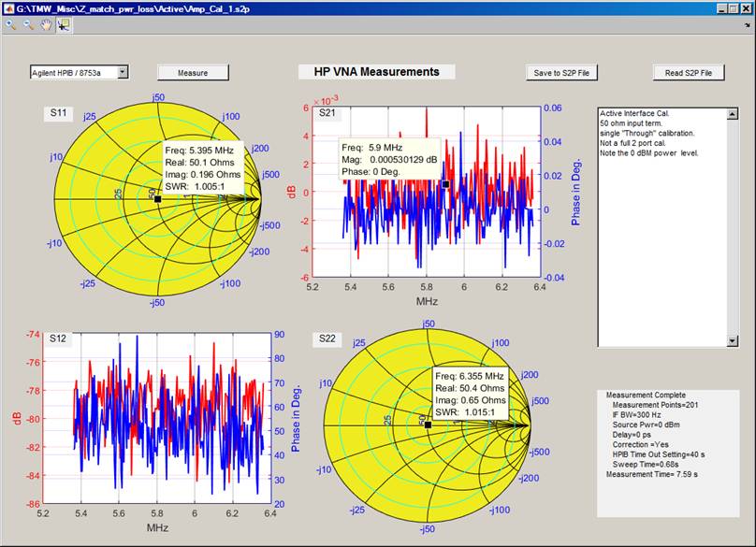The width and height of the screenshot is (756, 547).
Task: Click the 'Measurement Complete' status text
Action: (x=646, y=396)
